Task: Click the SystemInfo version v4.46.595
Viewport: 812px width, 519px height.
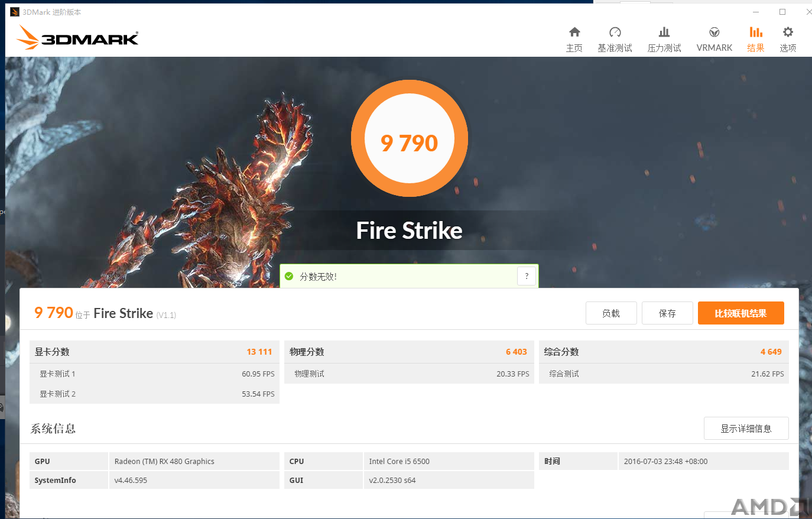Action: coord(131,481)
